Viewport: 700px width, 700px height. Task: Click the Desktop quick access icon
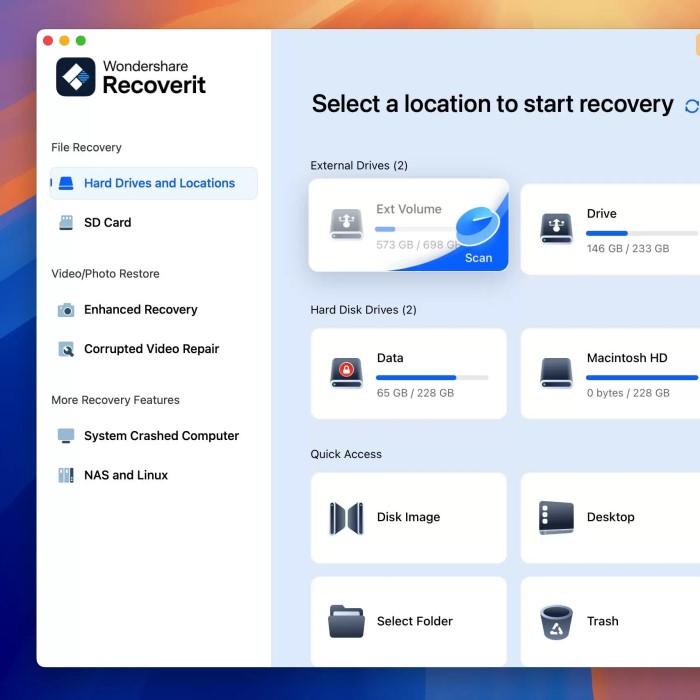[x=556, y=518]
